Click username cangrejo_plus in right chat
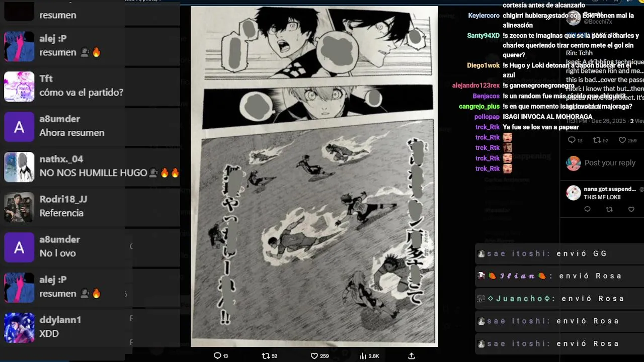Image resolution: width=644 pixels, height=362 pixels. tap(479, 107)
